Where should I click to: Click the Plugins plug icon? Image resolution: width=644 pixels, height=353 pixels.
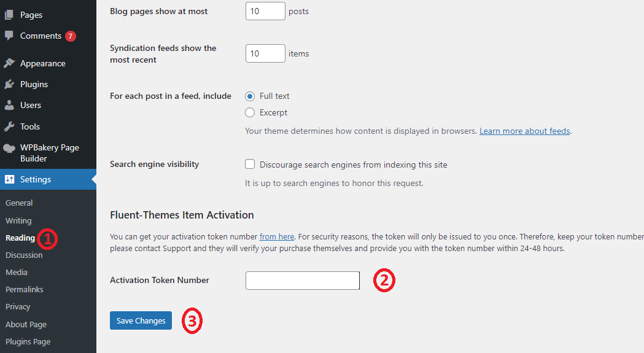[x=9, y=84]
